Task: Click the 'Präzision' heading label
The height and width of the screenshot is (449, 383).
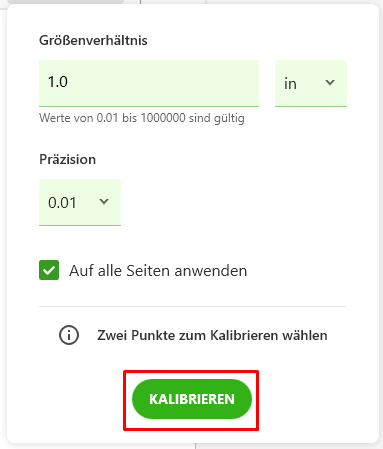Action: point(67,159)
